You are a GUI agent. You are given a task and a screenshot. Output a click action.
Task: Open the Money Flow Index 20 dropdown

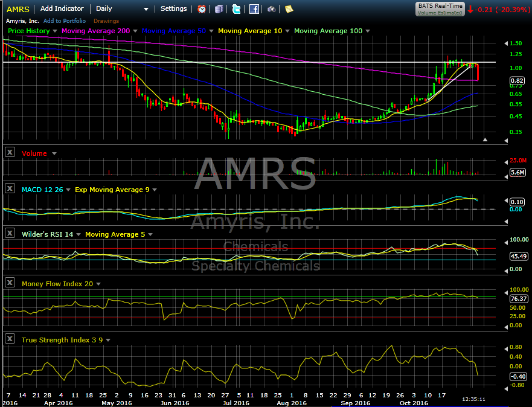[98, 284]
